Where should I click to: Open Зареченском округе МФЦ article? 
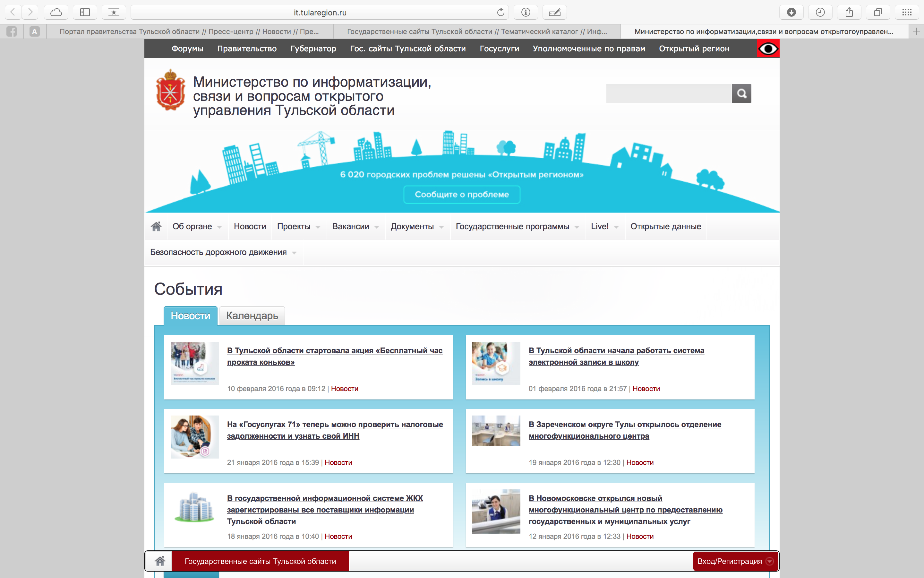coord(625,430)
